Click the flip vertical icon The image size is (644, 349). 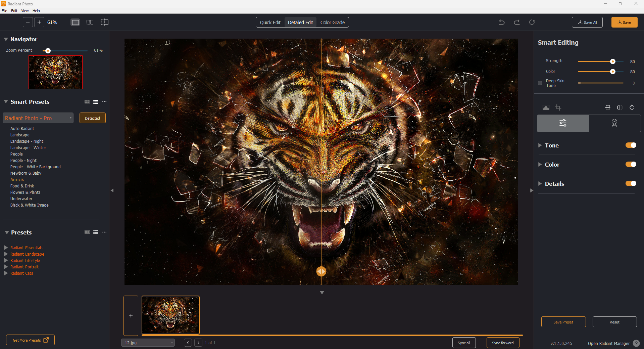(x=608, y=107)
